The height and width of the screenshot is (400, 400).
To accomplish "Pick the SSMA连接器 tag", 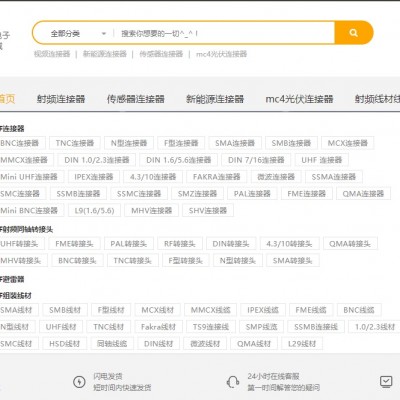I will 334,177.
